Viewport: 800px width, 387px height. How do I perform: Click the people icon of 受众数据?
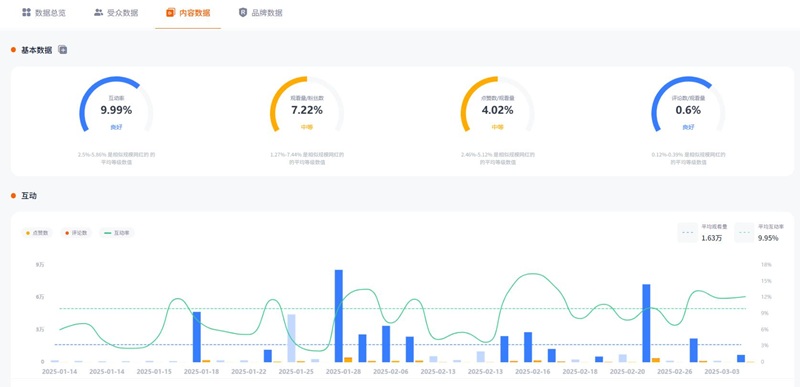point(98,12)
